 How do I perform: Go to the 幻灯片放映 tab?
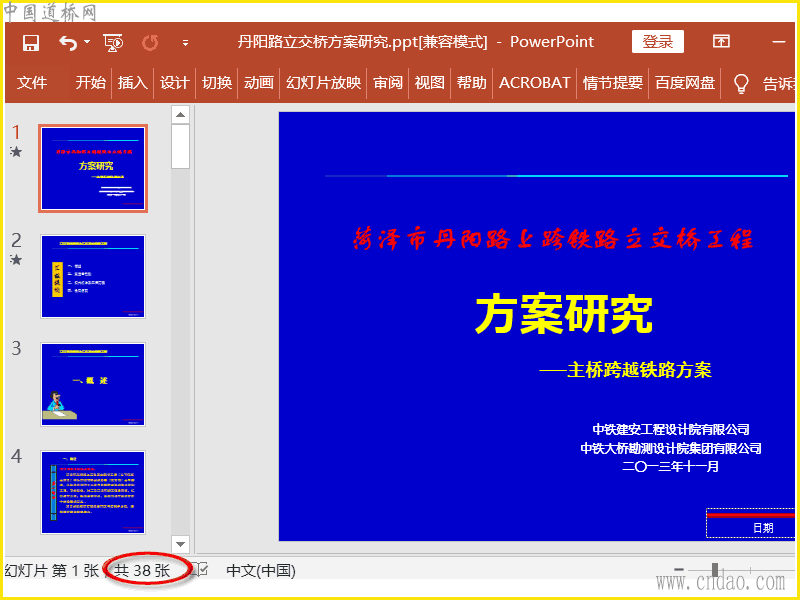click(323, 83)
